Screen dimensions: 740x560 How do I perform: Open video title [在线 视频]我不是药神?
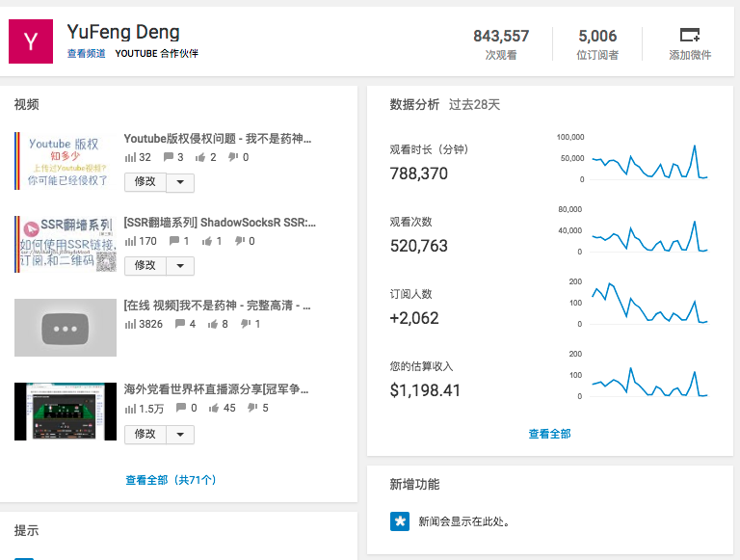(x=217, y=306)
